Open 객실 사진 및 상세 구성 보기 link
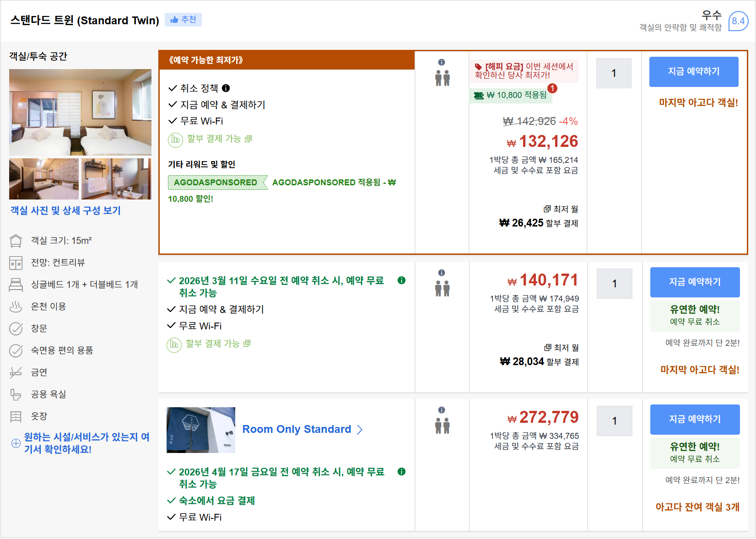Viewport: 756px width, 539px height. [x=65, y=210]
